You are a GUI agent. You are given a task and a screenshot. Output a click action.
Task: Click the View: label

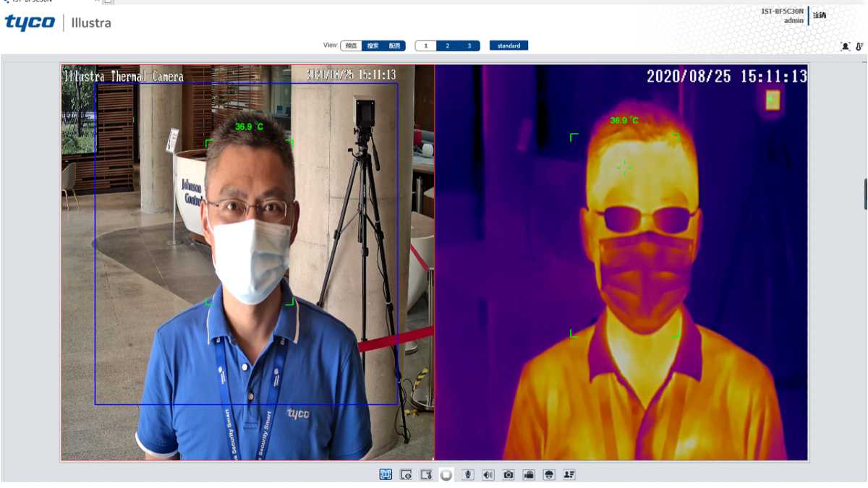click(x=331, y=45)
